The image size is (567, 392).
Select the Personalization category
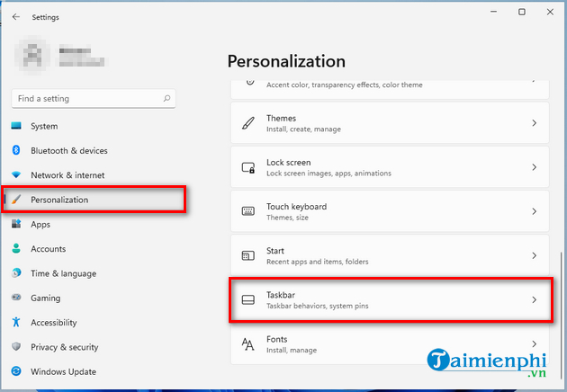pyautogui.click(x=94, y=200)
